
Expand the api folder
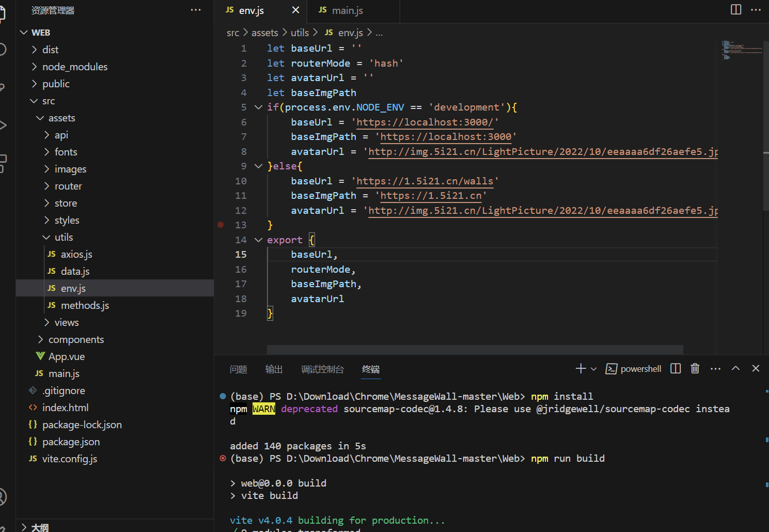(46, 135)
